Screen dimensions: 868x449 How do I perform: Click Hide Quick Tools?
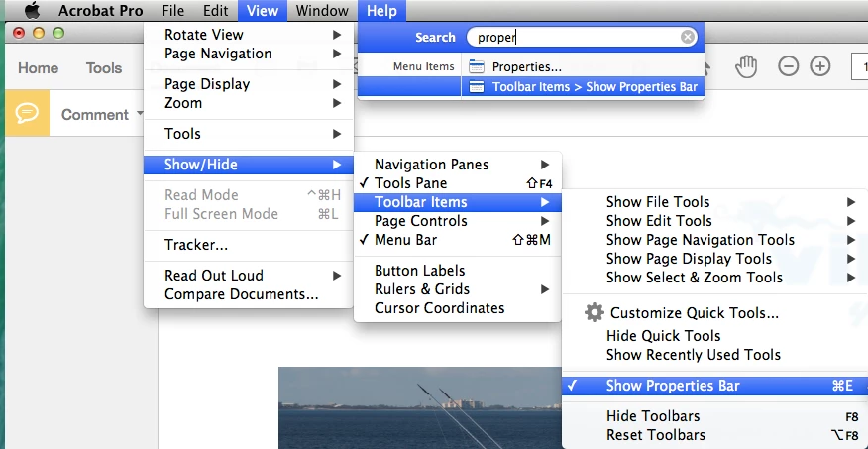point(714,336)
